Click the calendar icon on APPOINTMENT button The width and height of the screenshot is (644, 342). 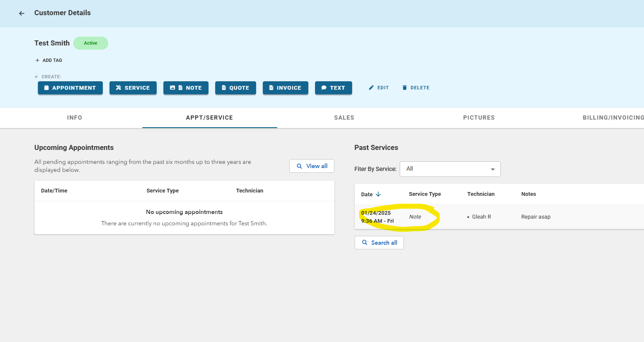(x=46, y=88)
